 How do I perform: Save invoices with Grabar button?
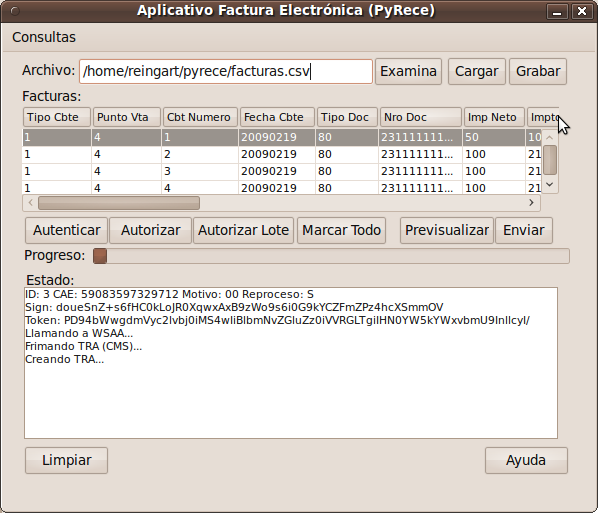[x=538, y=71]
